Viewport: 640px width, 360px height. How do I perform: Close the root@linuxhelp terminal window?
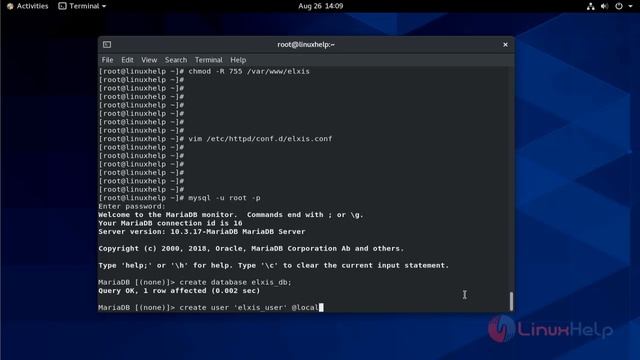(x=505, y=44)
